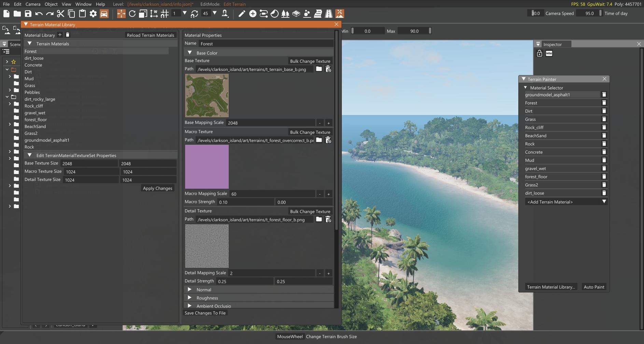Viewport: 644px width, 344px height.
Task: Select the orange terrain editor tool icon
Action: [340, 14]
